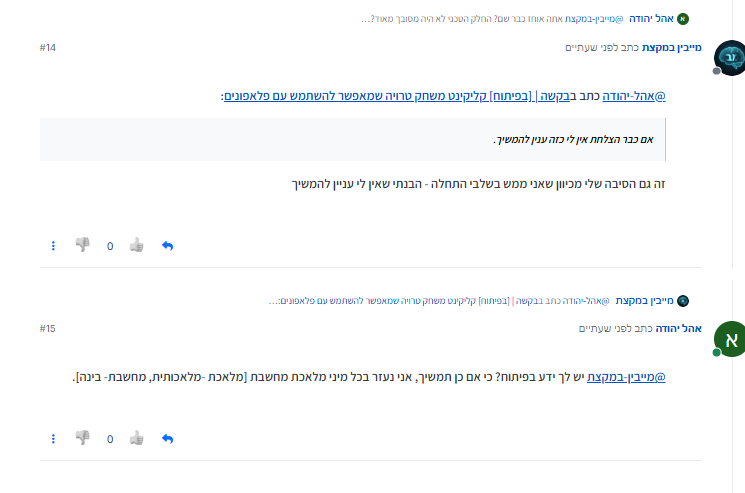The height and width of the screenshot is (493, 745).
Task: Open top reply preview text starting @מייבין-במקצת
Action: [492, 19]
